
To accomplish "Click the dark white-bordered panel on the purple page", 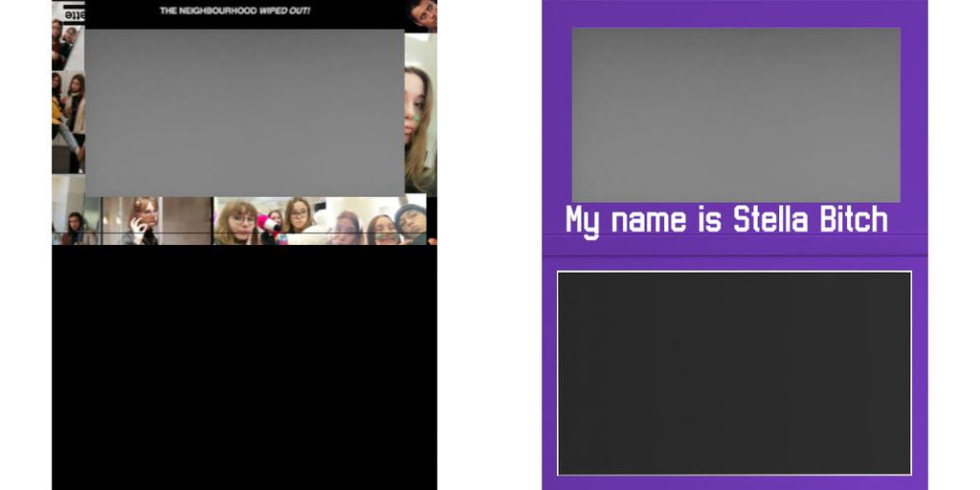I will [734, 372].
